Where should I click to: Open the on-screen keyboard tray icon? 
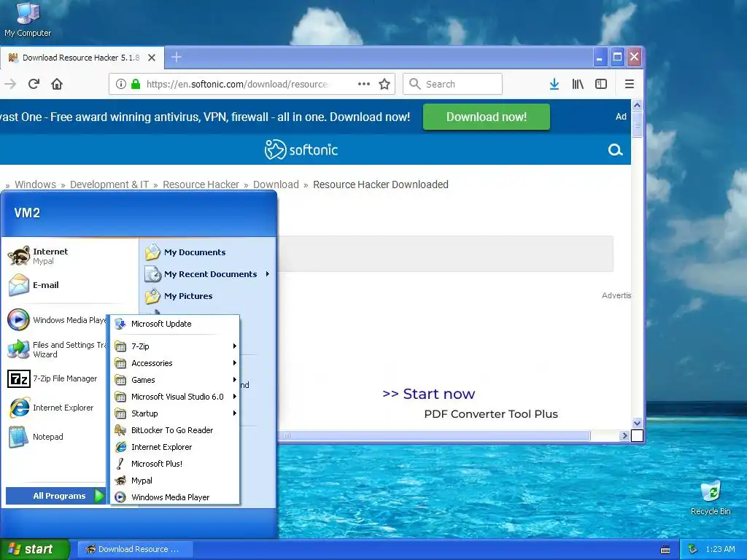(x=665, y=550)
